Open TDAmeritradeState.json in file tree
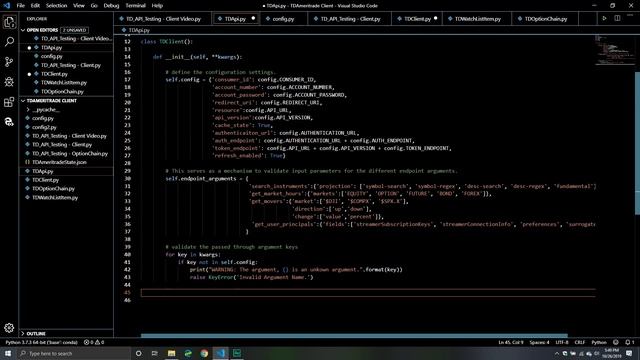The width and height of the screenshot is (640, 360). coord(59,162)
